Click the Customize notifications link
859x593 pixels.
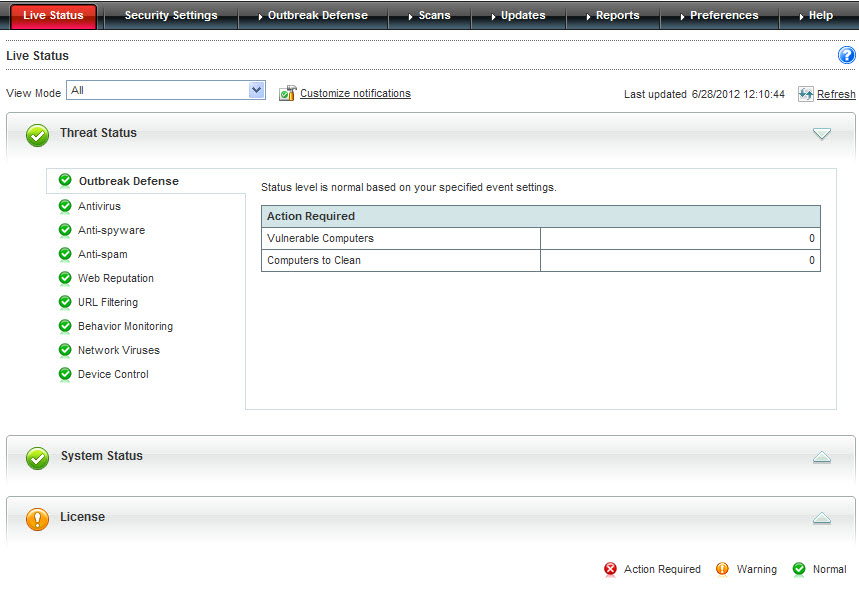coord(355,93)
